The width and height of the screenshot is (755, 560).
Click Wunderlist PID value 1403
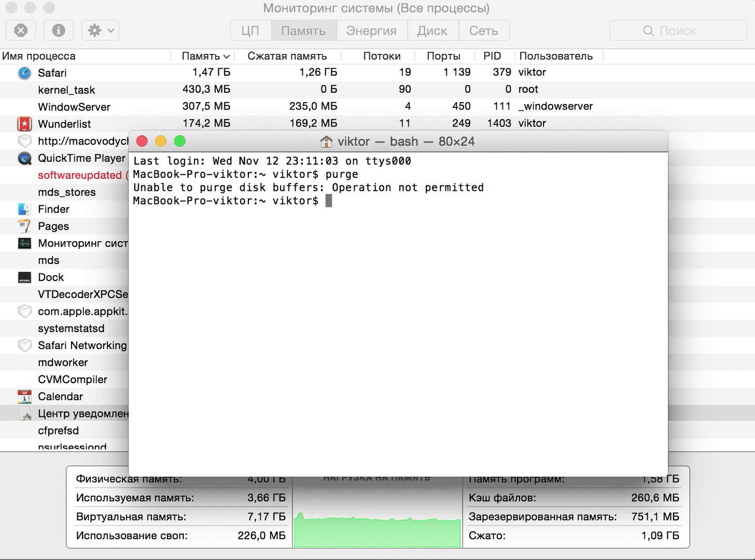pos(499,123)
